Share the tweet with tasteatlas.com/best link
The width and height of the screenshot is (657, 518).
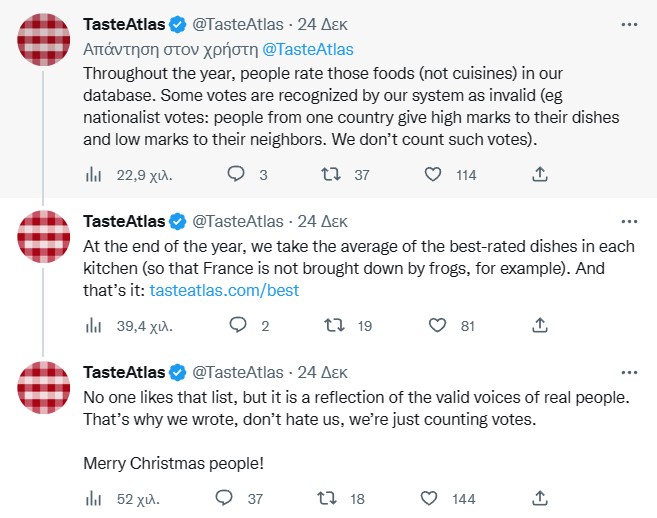coord(539,324)
